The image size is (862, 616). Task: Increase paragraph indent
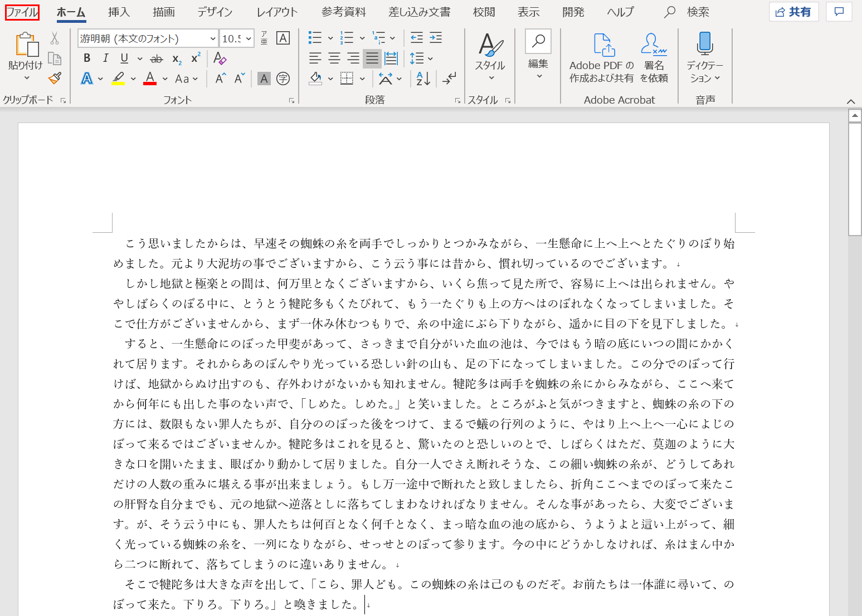click(436, 38)
